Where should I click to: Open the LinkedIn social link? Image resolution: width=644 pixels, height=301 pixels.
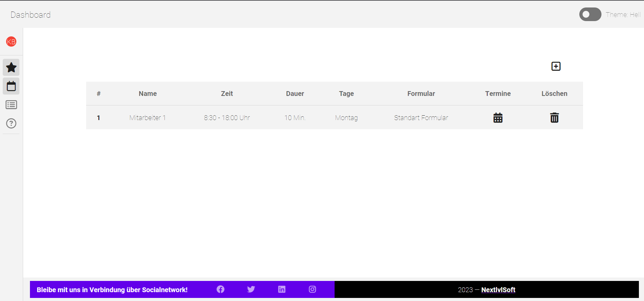click(282, 289)
